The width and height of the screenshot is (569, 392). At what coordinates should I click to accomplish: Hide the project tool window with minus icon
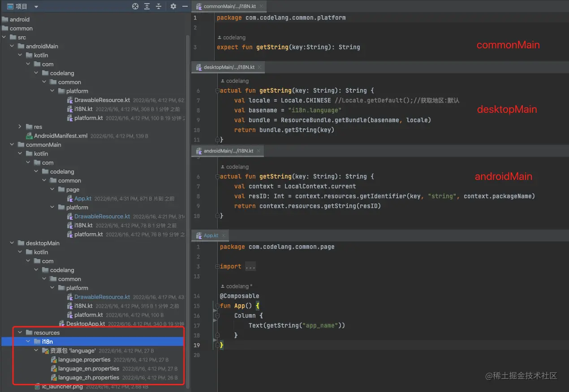[185, 6]
